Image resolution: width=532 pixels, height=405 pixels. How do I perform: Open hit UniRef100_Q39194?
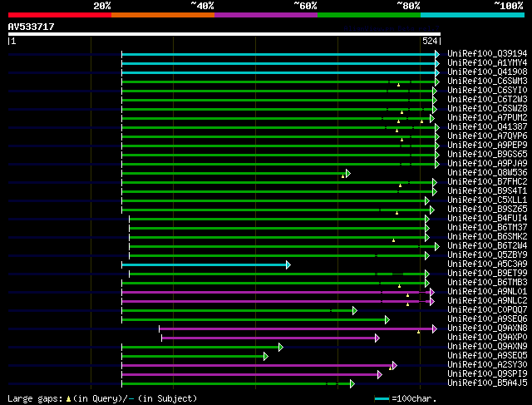pyautogui.click(x=487, y=53)
